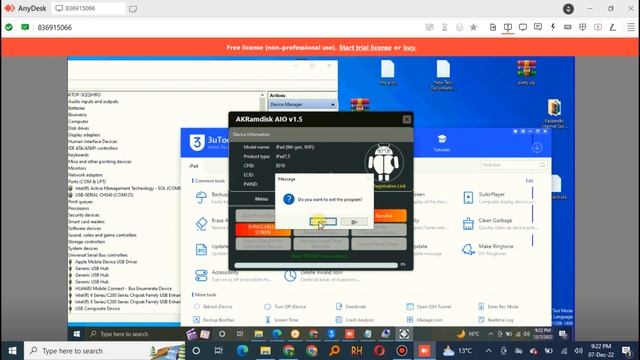This screenshot has height=360, width=640.
Task: Click the AnyDesk file transfer icon
Action: pyautogui.click(x=493, y=27)
